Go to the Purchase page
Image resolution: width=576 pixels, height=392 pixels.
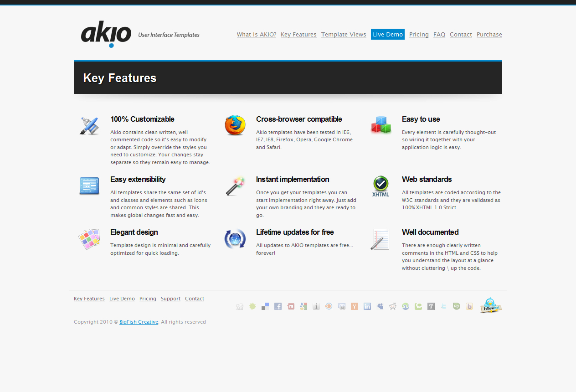point(489,35)
